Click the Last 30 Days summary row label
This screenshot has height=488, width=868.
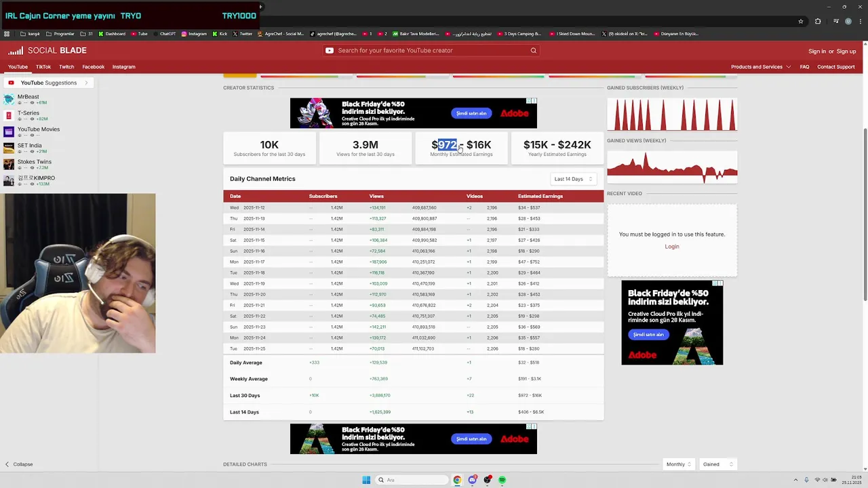pos(245,395)
